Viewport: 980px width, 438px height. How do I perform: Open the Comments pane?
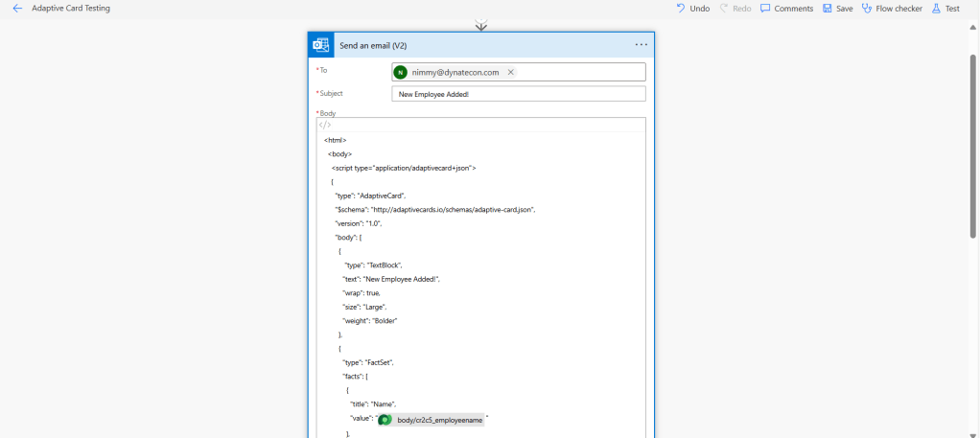click(786, 8)
